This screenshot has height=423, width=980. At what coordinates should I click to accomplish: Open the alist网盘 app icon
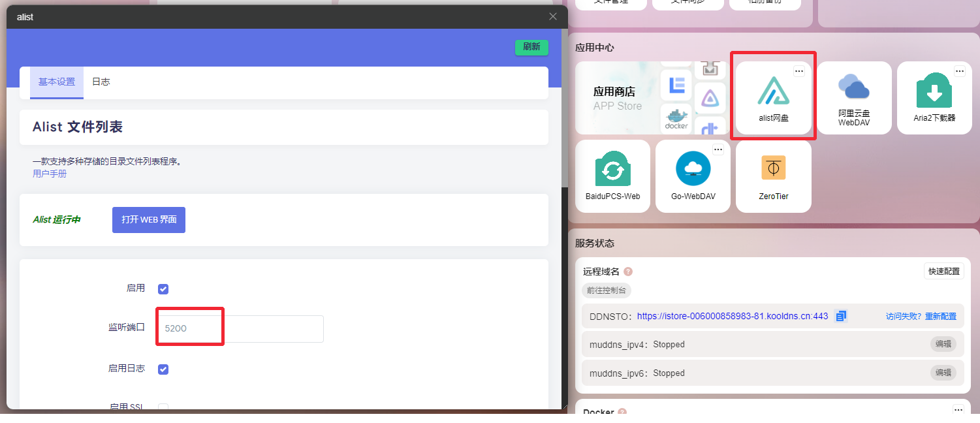774,97
